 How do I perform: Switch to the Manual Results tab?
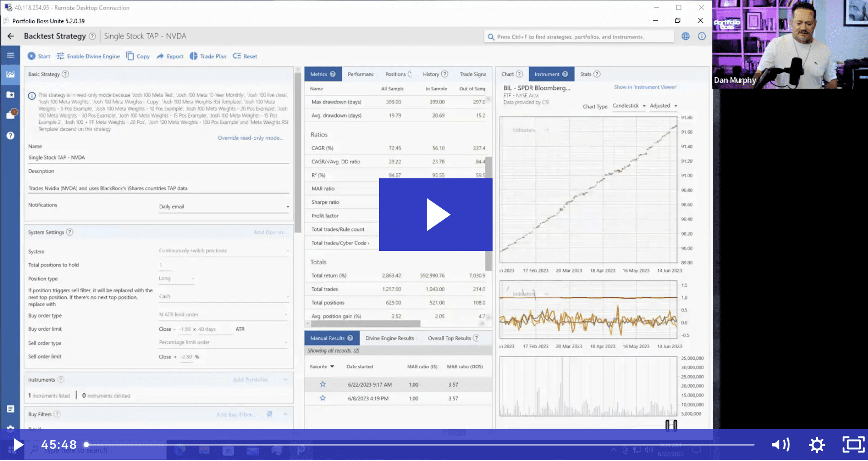click(x=332, y=338)
